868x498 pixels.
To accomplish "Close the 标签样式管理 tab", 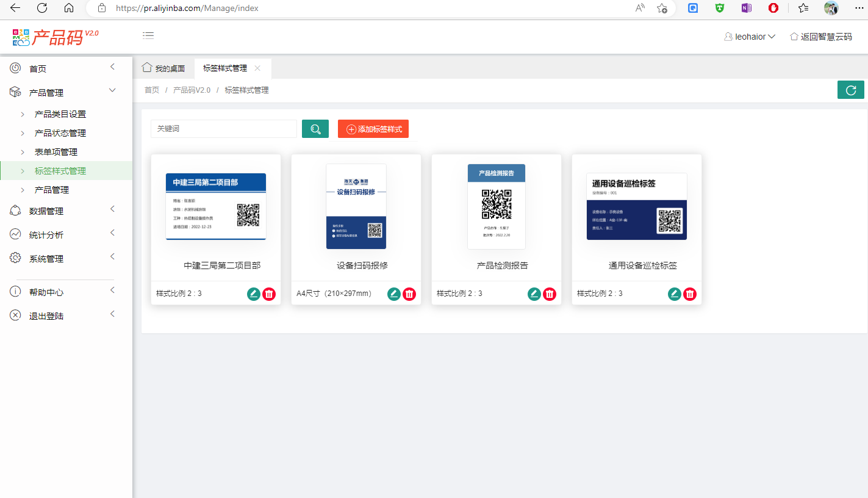I will pyautogui.click(x=257, y=68).
